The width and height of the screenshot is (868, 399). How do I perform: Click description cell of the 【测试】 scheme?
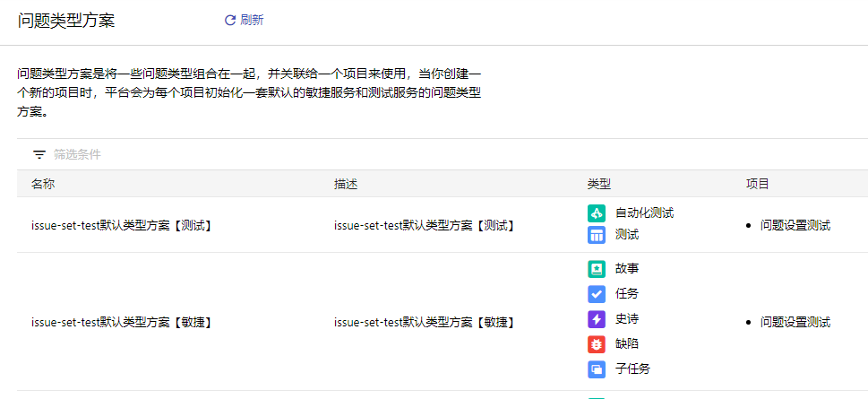click(425, 226)
